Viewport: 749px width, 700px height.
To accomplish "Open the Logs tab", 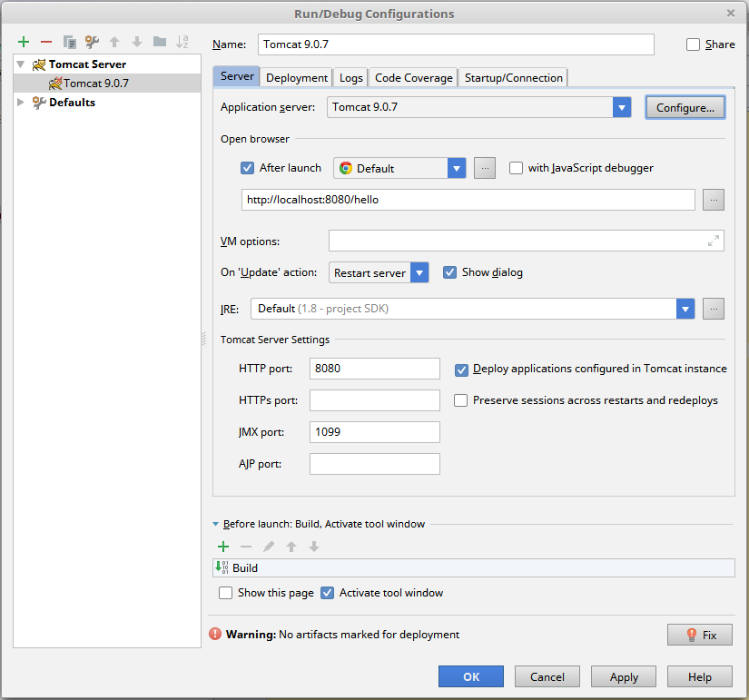I will pyautogui.click(x=351, y=77).
